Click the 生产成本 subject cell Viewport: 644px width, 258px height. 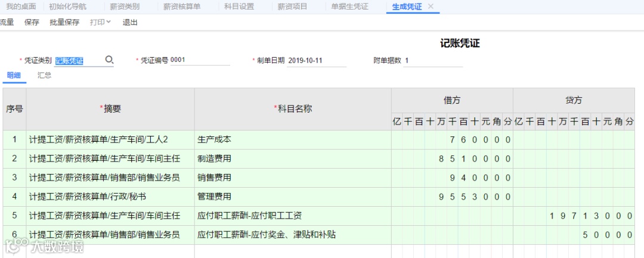[292, 139]
